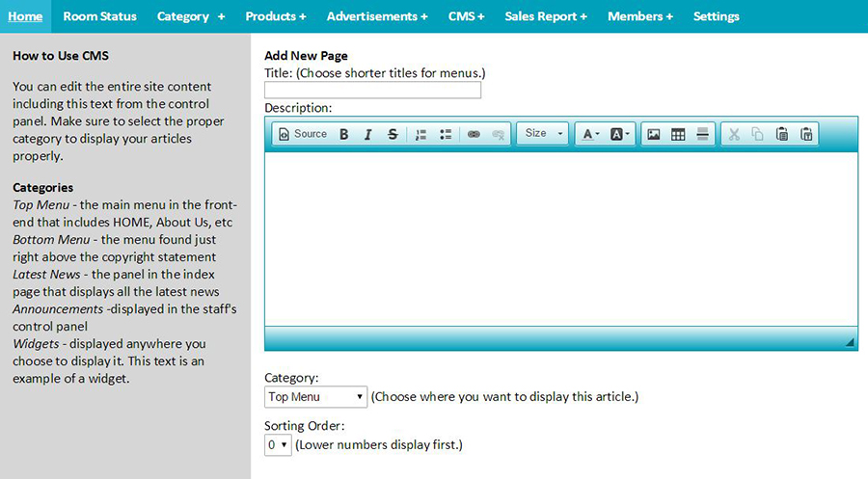Insert a horizontal line

pyautogui.click(x=702, y=134)
